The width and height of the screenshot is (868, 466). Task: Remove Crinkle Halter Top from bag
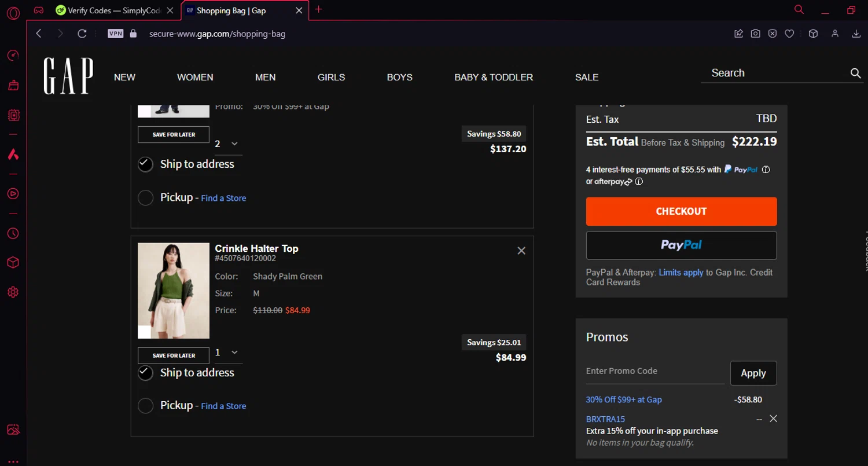[521, 251]
